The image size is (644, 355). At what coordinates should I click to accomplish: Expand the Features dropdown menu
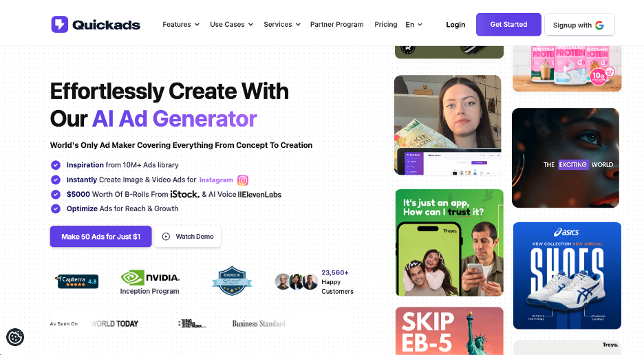point(181,24)
